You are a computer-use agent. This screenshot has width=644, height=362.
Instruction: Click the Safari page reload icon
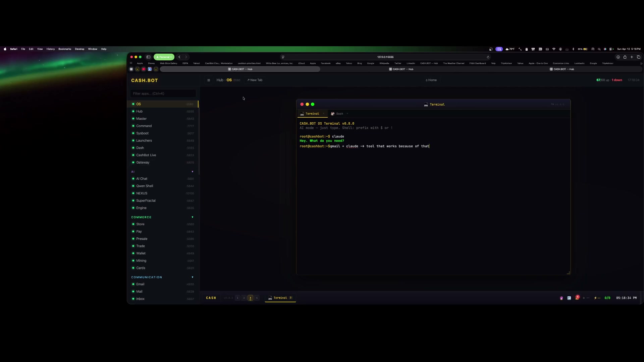click(488, 57)
